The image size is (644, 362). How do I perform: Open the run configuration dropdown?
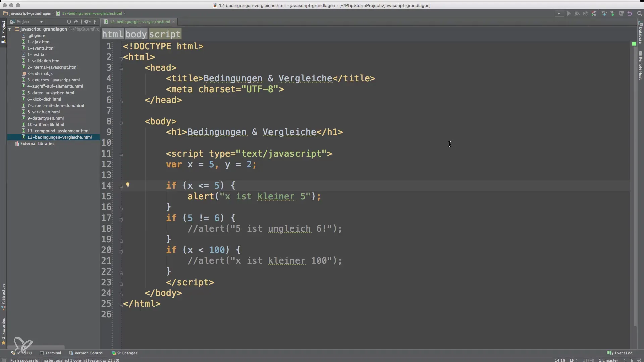pos(559,14)
